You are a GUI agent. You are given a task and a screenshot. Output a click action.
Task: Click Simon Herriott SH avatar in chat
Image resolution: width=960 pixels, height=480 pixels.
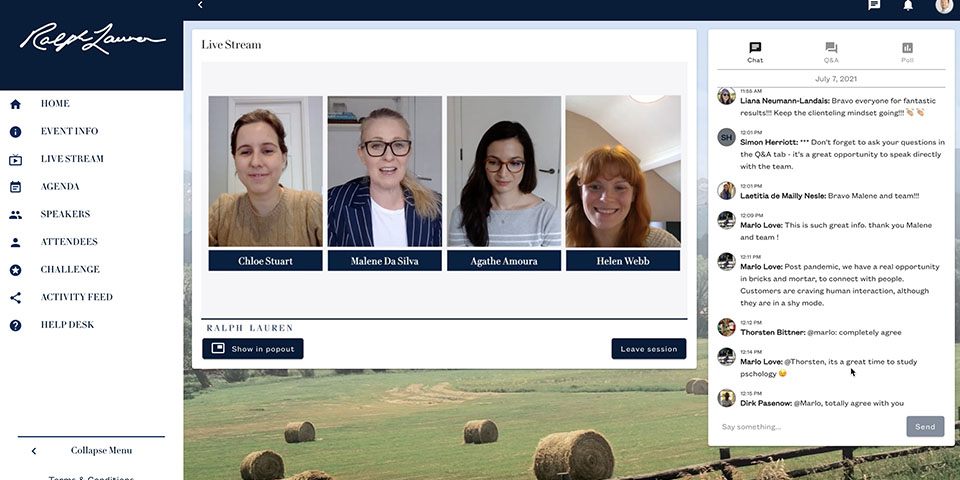[x=726, y=137]
